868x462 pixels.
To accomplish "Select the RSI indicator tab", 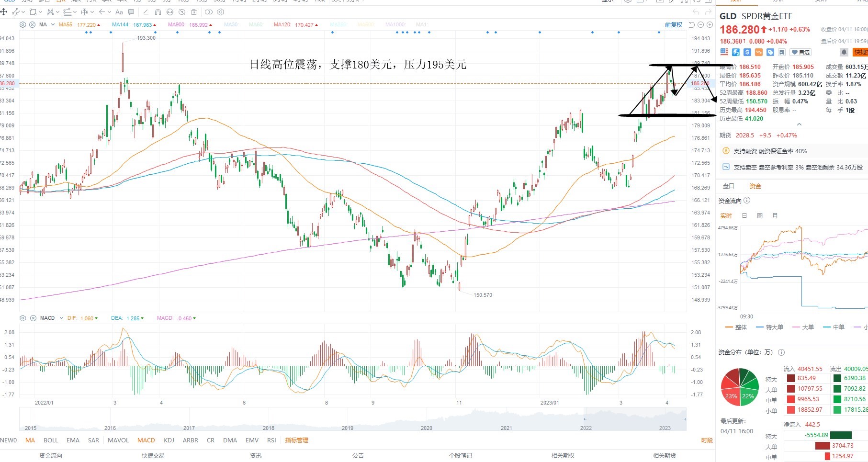I will [x=271, y=440].
